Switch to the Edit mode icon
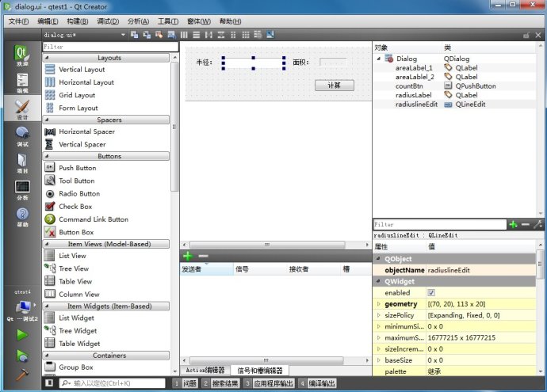This screenshot has width=547, height=392. pos(22,83)
